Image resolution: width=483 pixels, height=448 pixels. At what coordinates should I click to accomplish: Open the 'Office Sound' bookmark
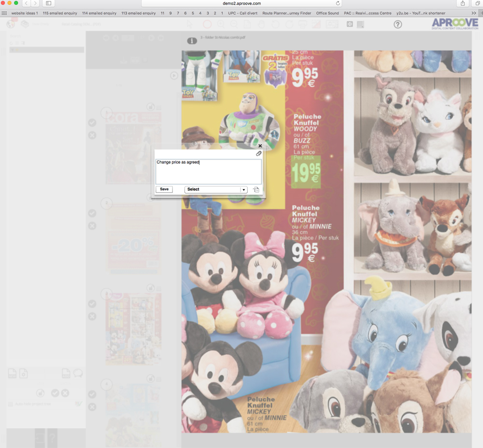327,13
